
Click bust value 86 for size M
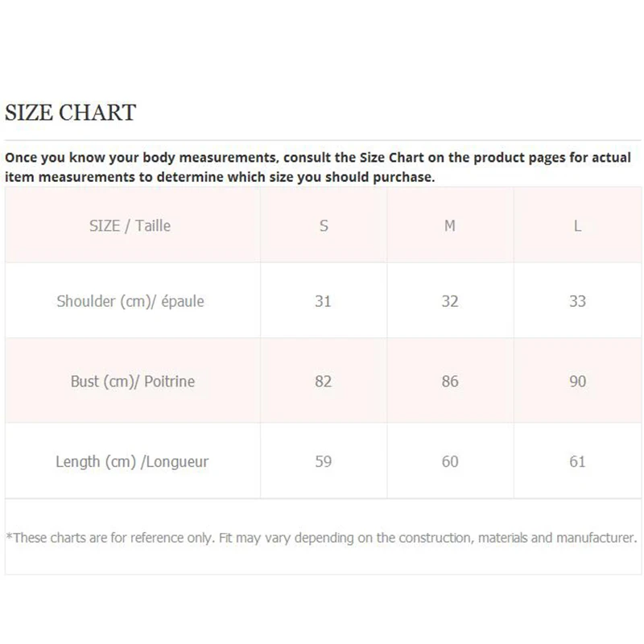450,381
